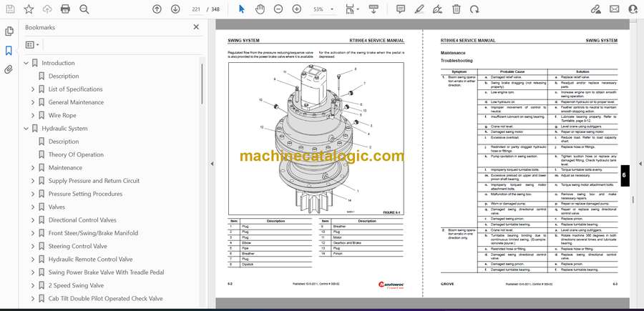Open the share with others account icon
The height and width of the screenshot is (311, 644).
click(633, 9)
